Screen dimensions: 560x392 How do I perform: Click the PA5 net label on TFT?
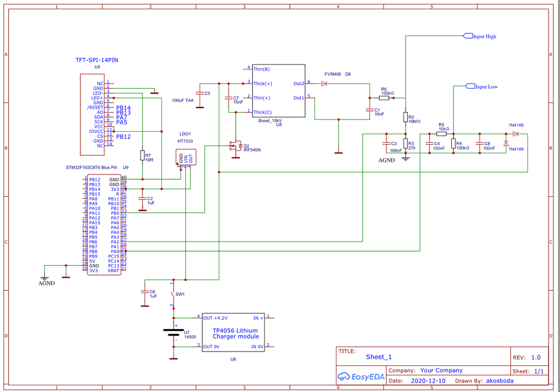click(x=121, y=122)
